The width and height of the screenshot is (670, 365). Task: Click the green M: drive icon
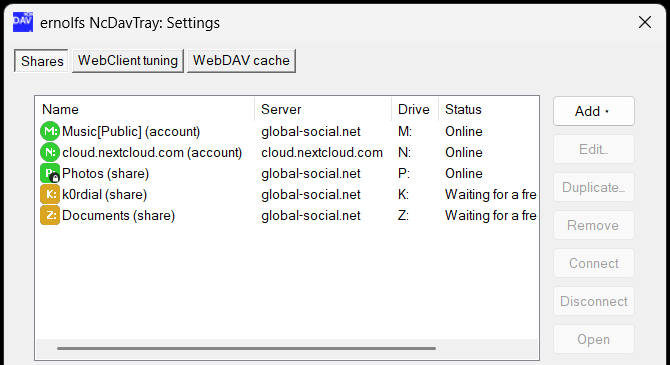[50, 131]
